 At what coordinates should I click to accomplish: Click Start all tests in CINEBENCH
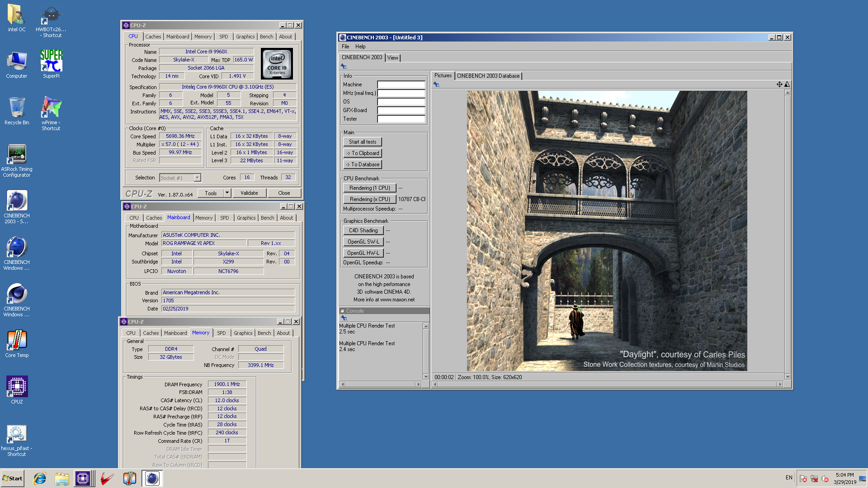(362, 142)
